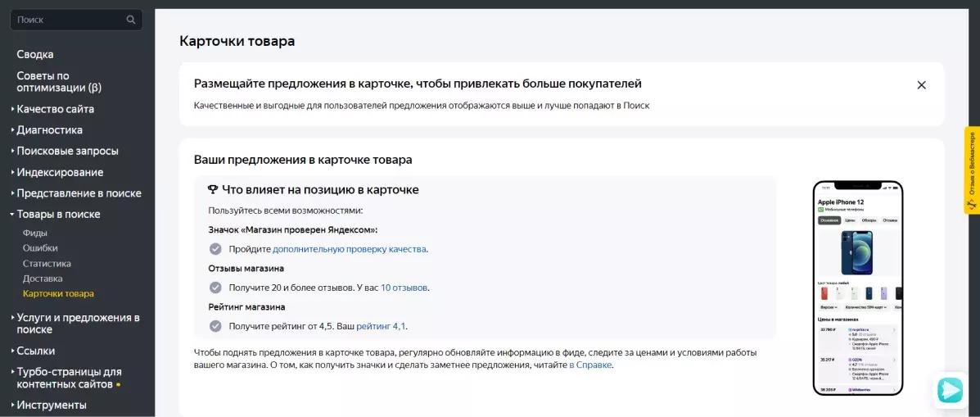
Task: Click check icon for store rating item
Action: pos(215,326)
